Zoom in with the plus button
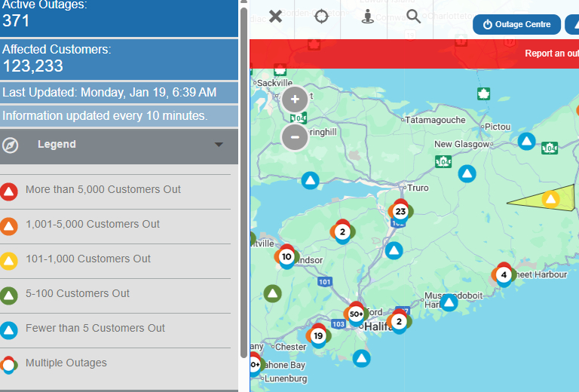Viewport: 579px width, 392px height. [295, 99]
